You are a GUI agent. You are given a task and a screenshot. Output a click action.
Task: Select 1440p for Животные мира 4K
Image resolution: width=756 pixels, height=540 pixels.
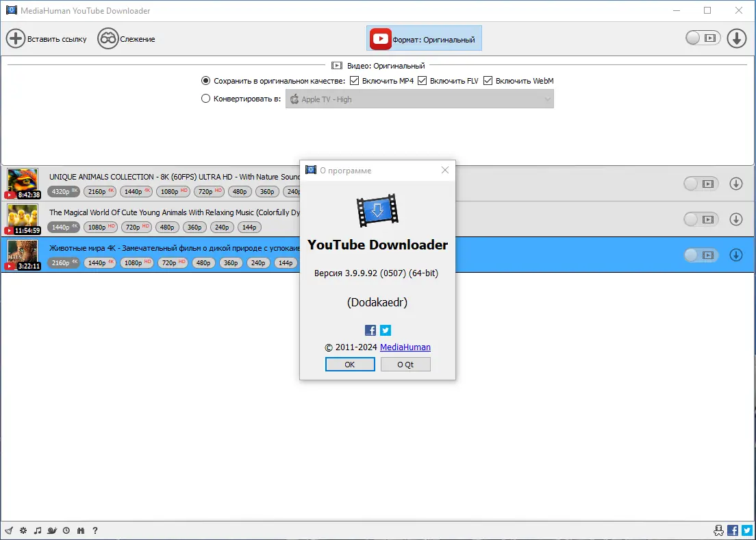(100, 263)
